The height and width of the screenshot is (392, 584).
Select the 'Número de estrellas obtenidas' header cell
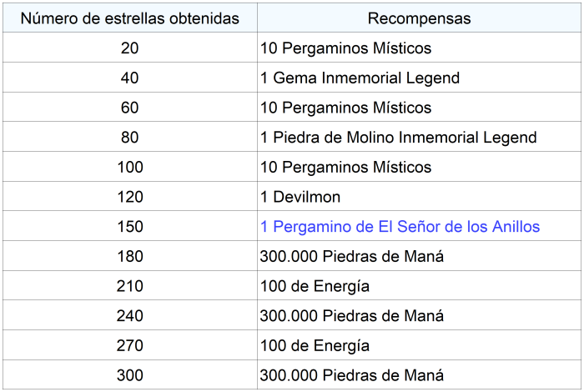coord(129,18)
